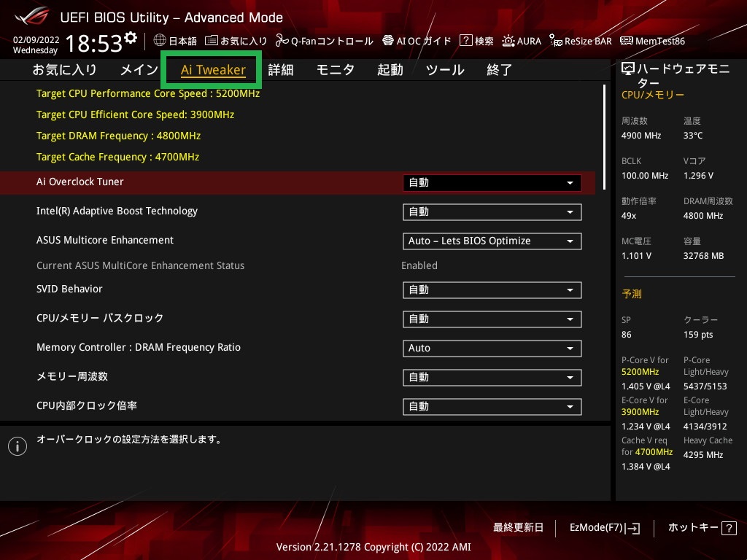Screen dimensions: 747x560
Task: Click the Memory Controller : DRAM Frequency Ratio label
Action: [139, 348]
